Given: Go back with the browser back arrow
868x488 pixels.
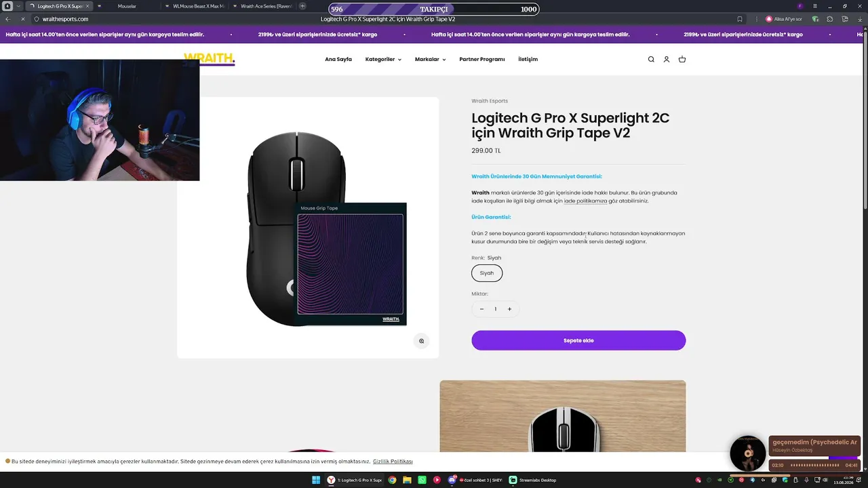Looking at the screenshot, I should pos(8,19).
